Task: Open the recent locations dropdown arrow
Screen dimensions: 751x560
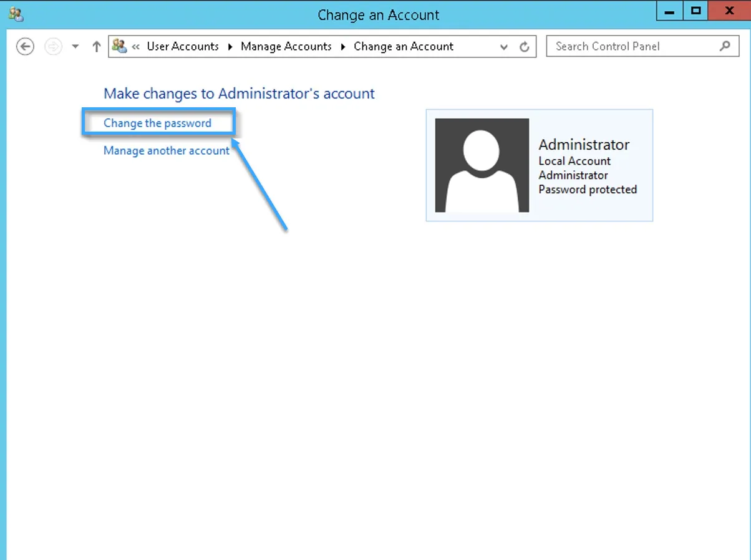Action: click(x=75, y=47)
